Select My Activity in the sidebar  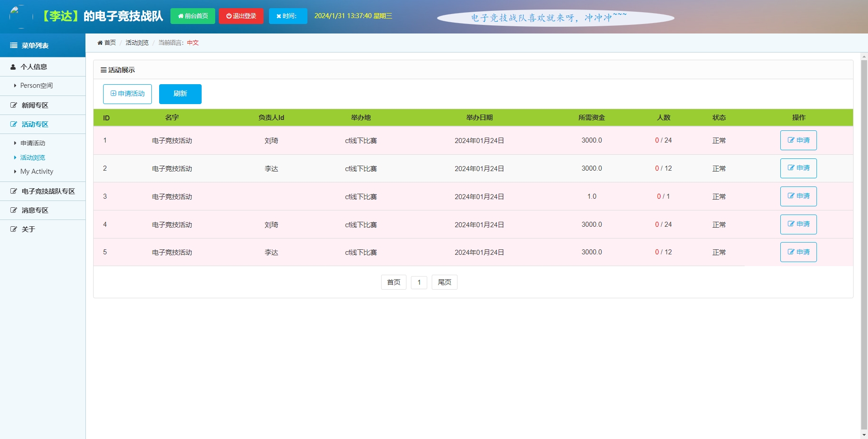(37, 172)
